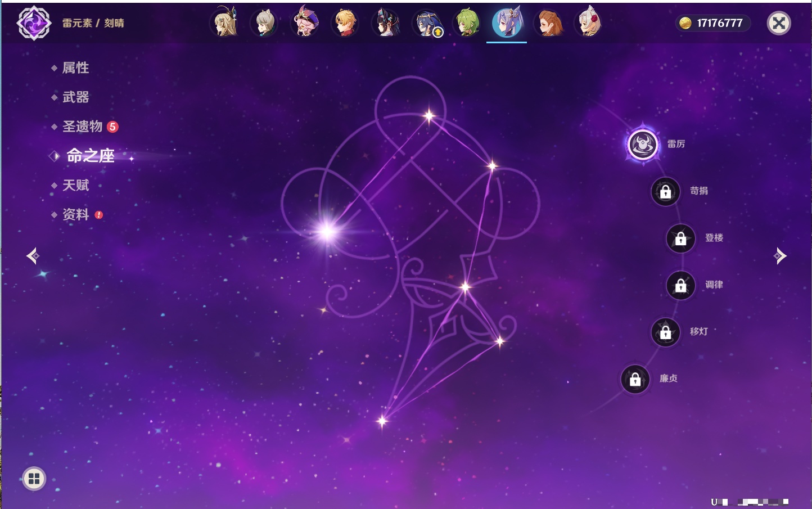The image size is (812, 509).
Task: Close the character screen with X
Action: [779, 23]
